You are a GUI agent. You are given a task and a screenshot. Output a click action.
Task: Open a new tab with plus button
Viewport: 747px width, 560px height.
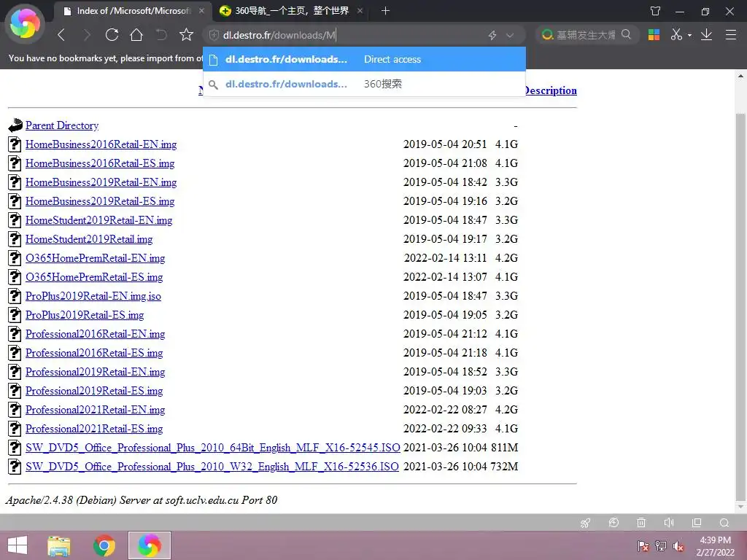385,11
